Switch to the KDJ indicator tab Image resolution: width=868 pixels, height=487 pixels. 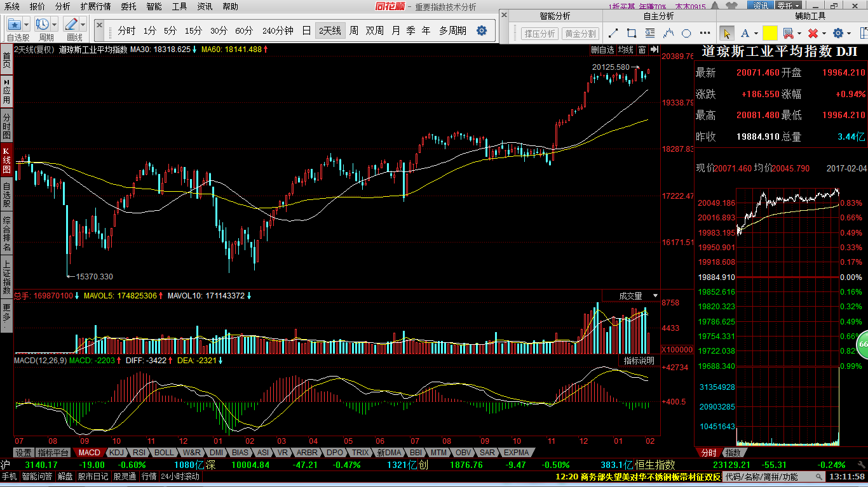point(116,453)
